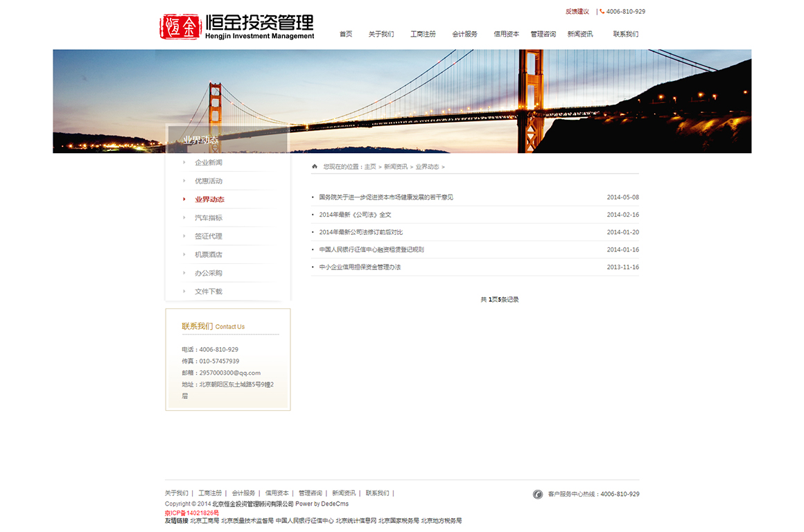Click footer link 工商注册
Image resolution: width=804 pixels, height=532 pixels.
click(210, 493)
